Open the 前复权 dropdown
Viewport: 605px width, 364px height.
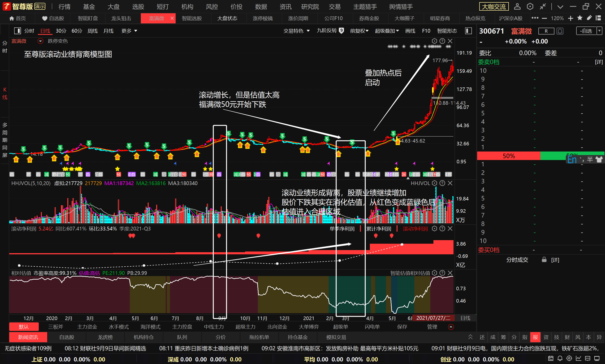pyautogui.click(x=359, y=31)
